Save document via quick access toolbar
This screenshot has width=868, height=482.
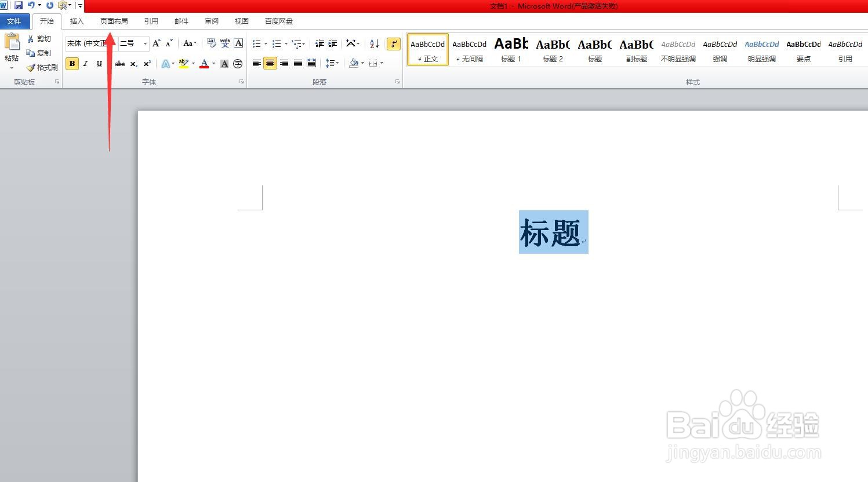[x=19, y=5]
